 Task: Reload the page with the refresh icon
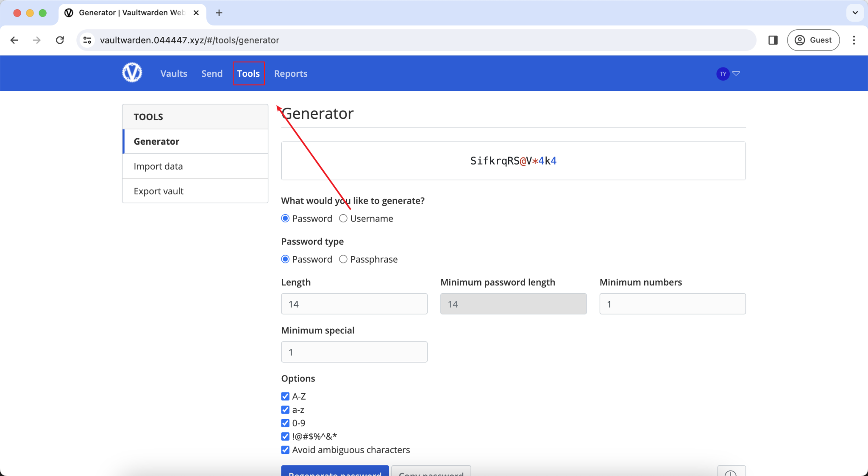[60, 40]
